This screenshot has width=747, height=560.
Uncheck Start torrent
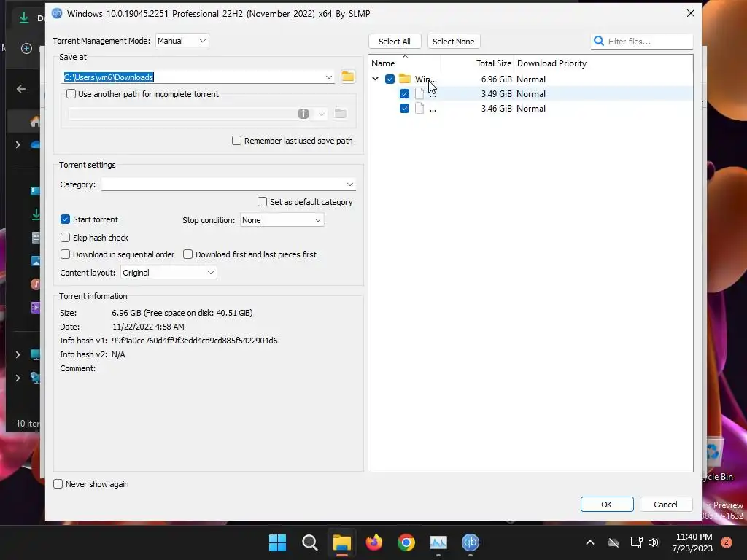[65, 219]
